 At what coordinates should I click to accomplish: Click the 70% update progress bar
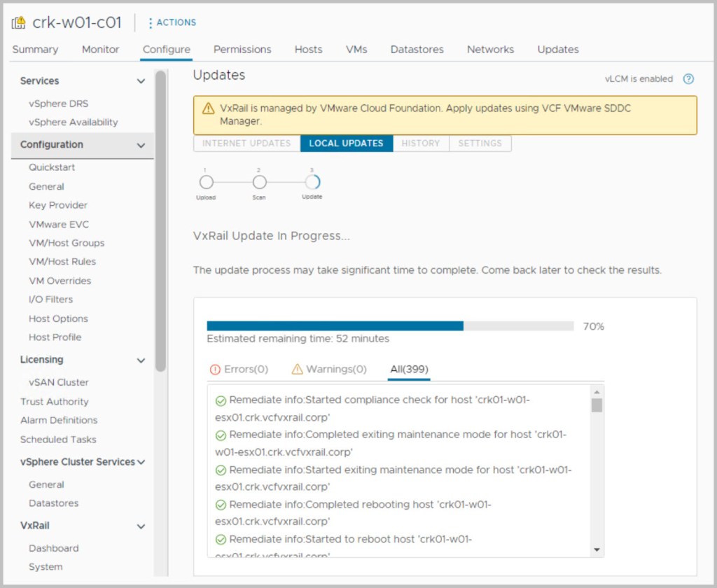point(389,326)
